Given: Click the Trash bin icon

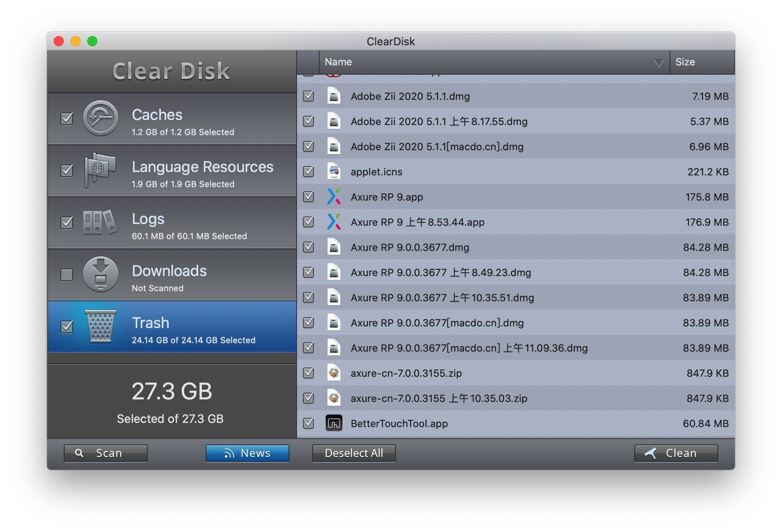Looking at the screenshot, I should point(100,326).
